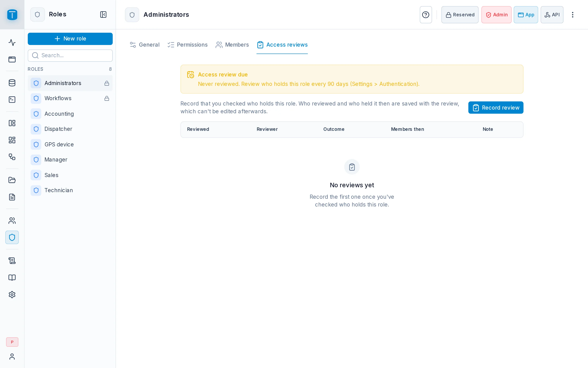Click the shield icon beside Roles header

(37, 15)
